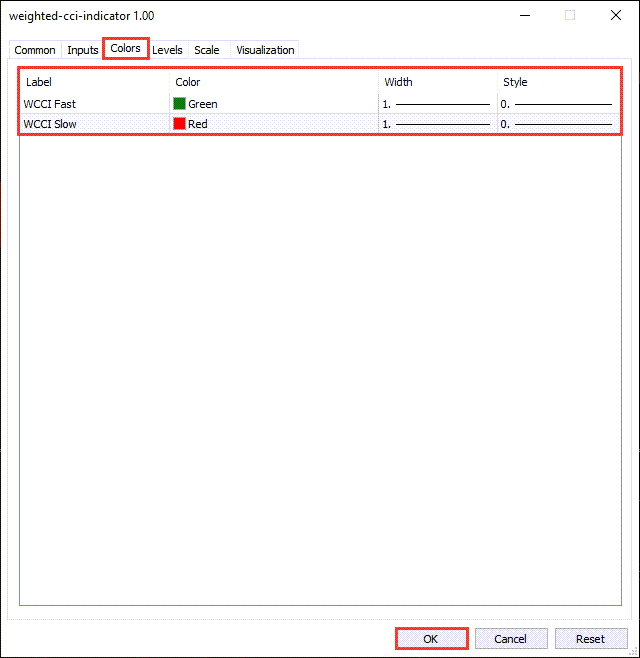Go to the Levels tab

click(167, 50)
